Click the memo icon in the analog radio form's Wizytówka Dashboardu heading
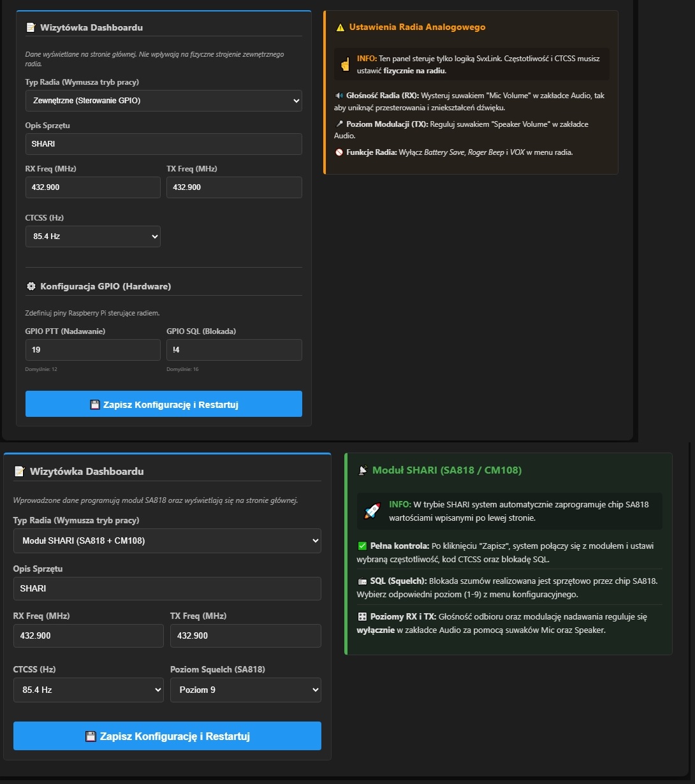The height and width of the screenshot is (784, 695). pyautogui.click(x=31, y=27)
